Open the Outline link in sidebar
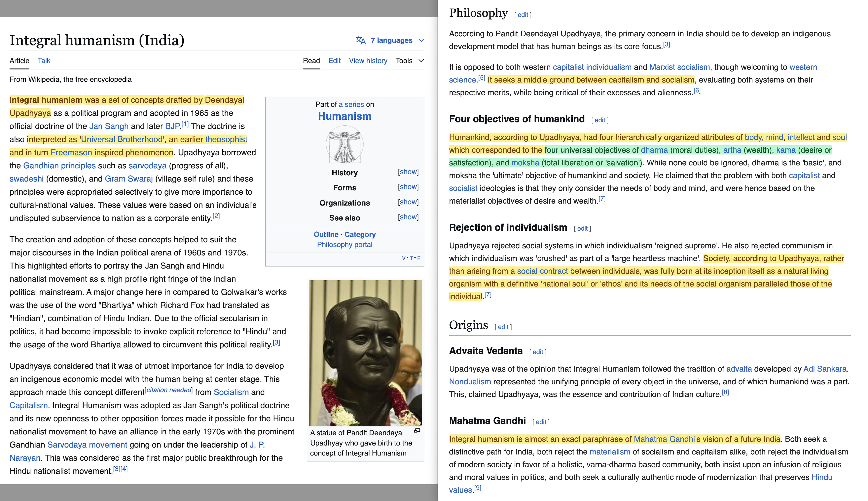This screenshot has width=868, height=501. click(x=326, y=234)
